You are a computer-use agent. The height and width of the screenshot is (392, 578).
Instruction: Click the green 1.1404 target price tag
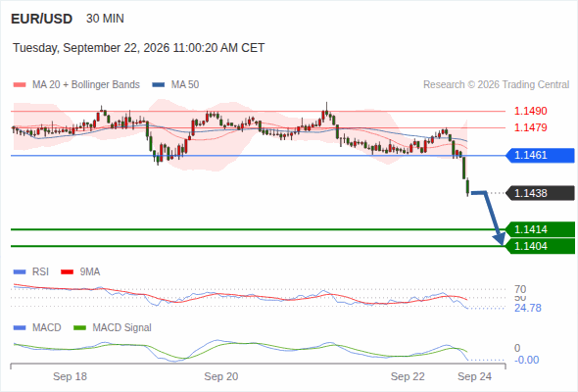click(x=540, y=246)
